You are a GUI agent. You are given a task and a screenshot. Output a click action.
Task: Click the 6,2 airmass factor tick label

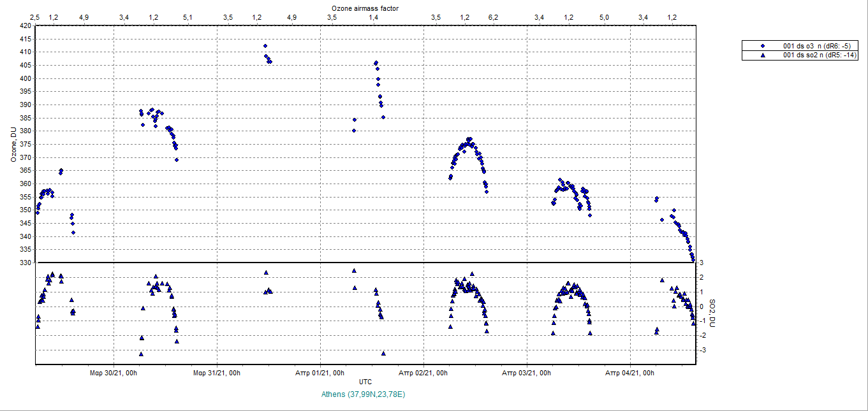click(x=493, y=17)
